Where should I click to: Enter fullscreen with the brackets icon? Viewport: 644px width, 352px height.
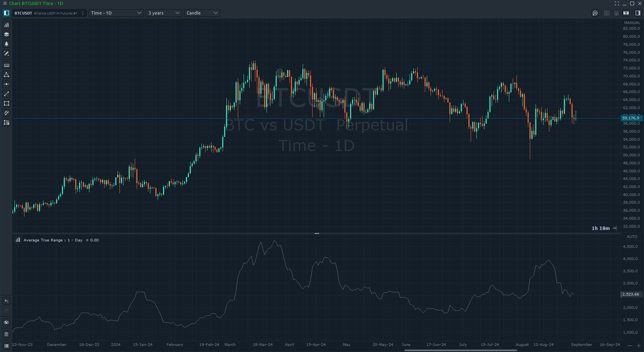617,3
